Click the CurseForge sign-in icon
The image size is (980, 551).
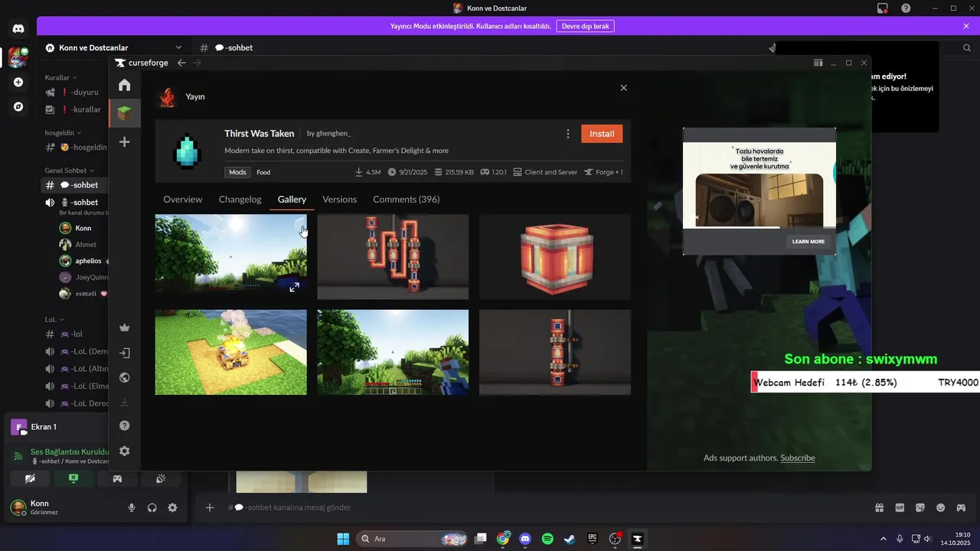click(125, 353)
